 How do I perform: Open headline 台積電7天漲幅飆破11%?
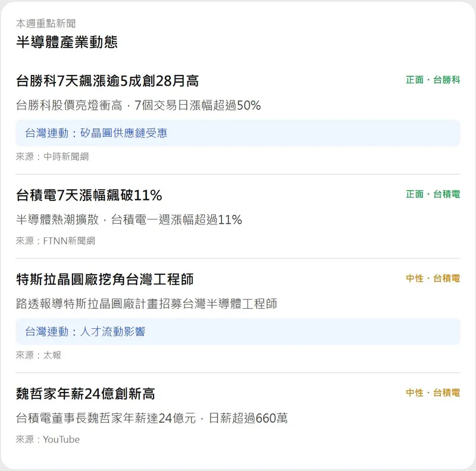(89, 195)
